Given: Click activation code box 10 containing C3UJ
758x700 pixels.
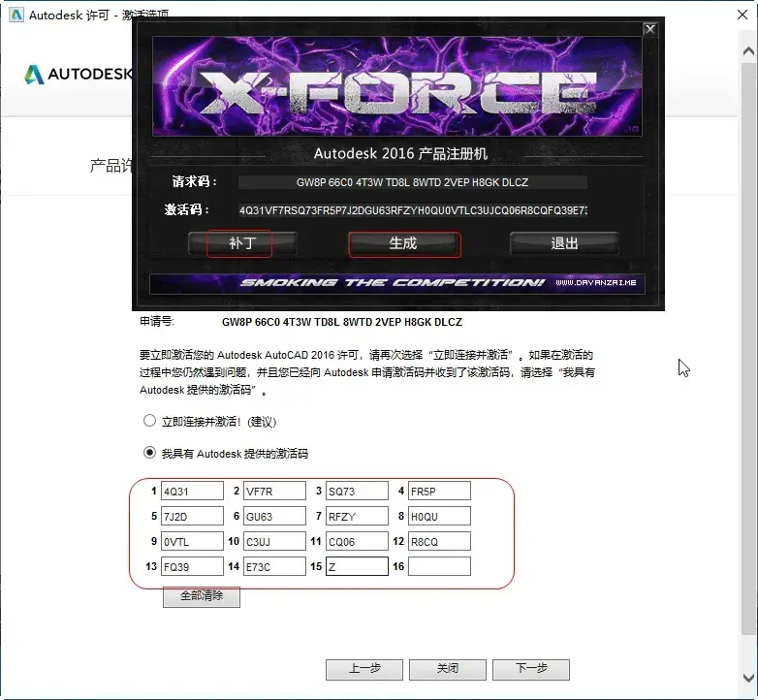Looking at the screenshot, I should coord(274,541).
